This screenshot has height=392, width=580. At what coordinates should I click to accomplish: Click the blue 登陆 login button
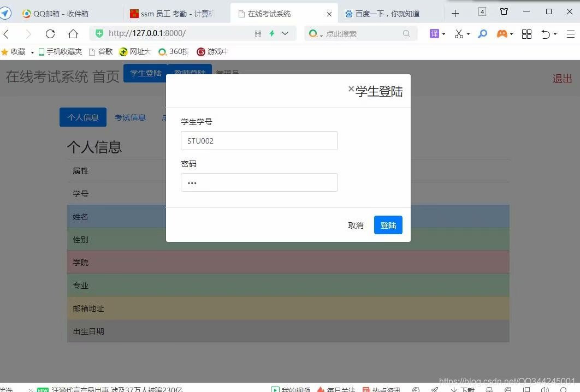(388, 225)
